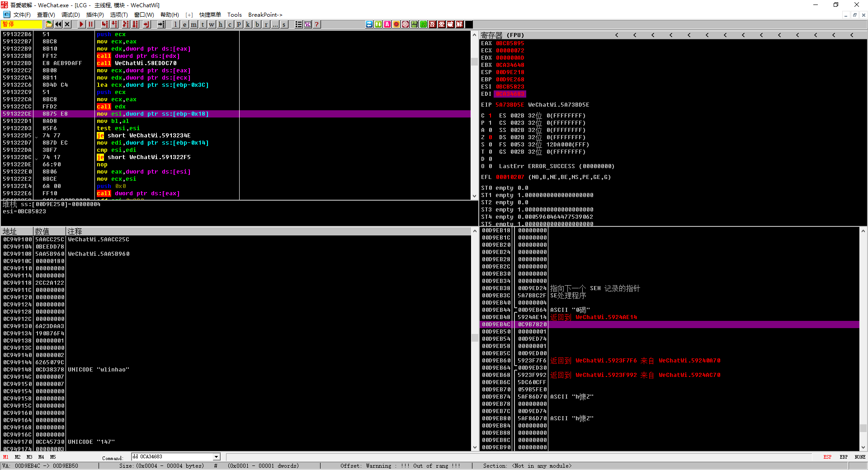Click the Step Into toolbar icon
Image resolution: width=868 pixels, height=470 pixels.
click(x=105, y=24)
